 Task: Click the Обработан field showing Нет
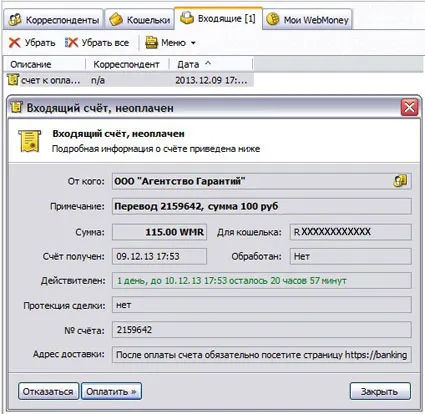[351, 256]
